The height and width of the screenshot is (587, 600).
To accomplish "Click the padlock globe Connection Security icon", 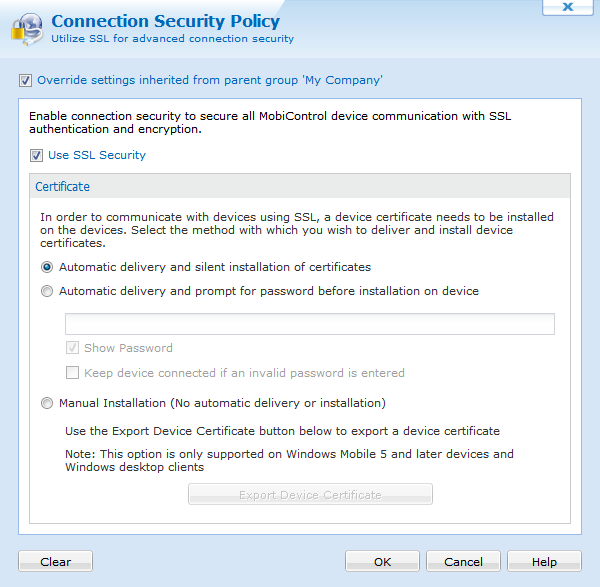I will [27, 29].
